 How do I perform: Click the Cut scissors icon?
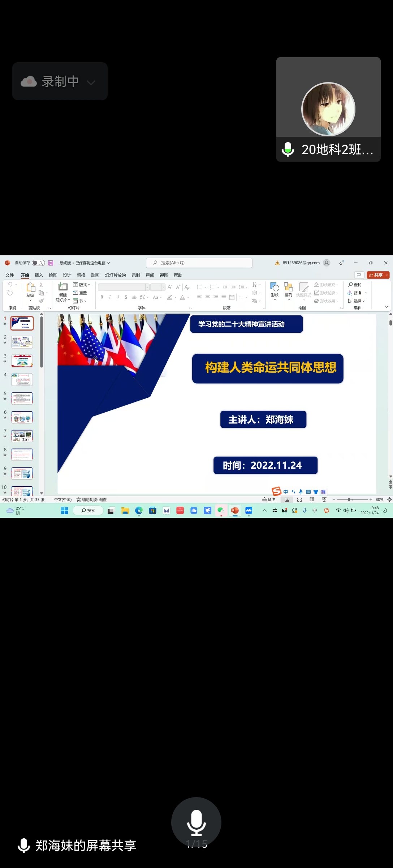[x=41, y=285]
